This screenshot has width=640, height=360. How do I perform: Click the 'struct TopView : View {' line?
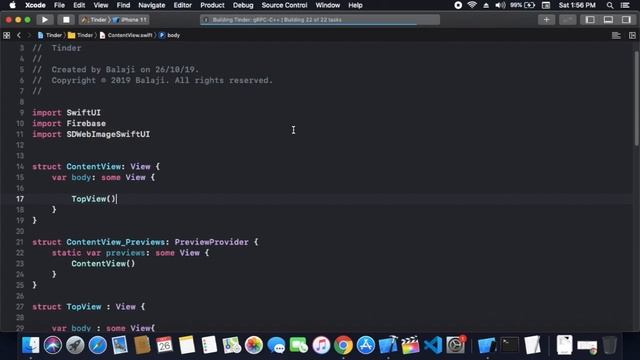coord(89,307)
